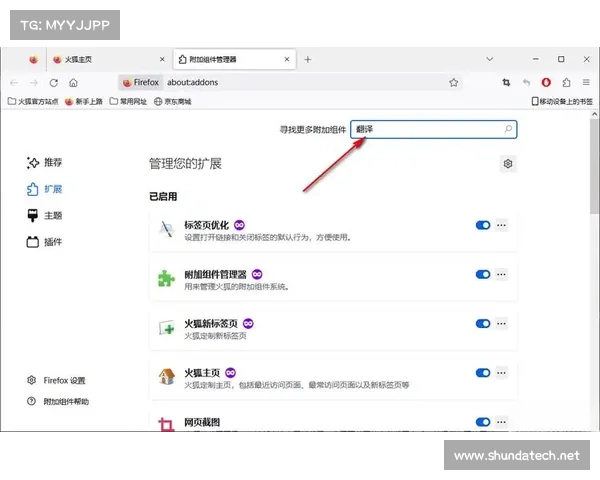600x480 pixels.
Task: Open more options for the 火狐主页 extension
Action: tap(502, 373)
